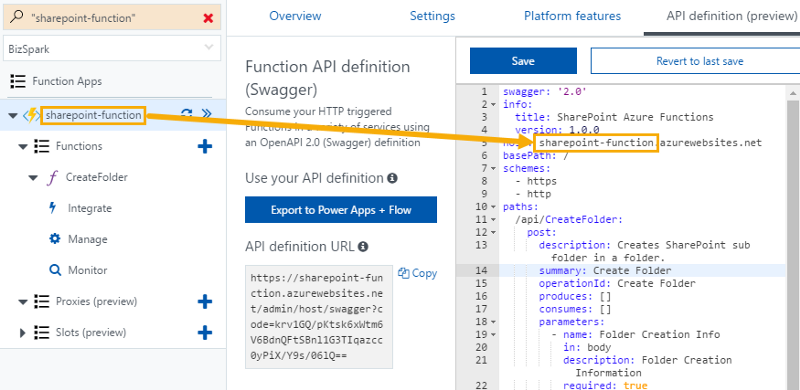
Task: Collapse the Functions tree node
Action: tap(22, 147)
